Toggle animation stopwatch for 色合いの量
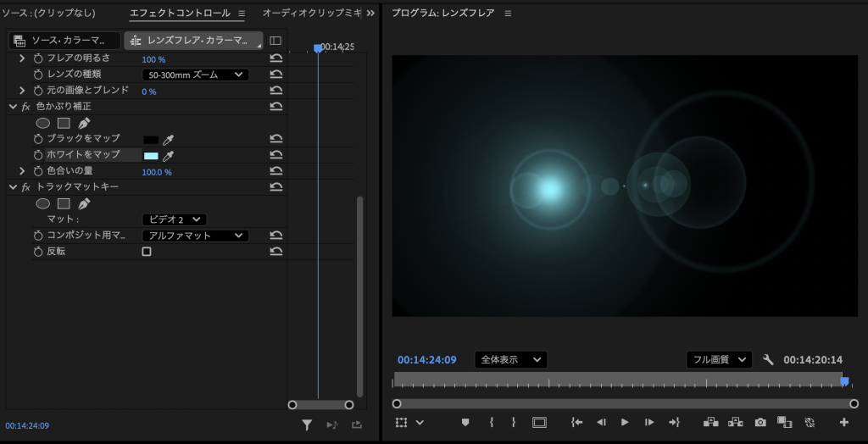This screenshot has height=444, width=868. pos(37,171)
